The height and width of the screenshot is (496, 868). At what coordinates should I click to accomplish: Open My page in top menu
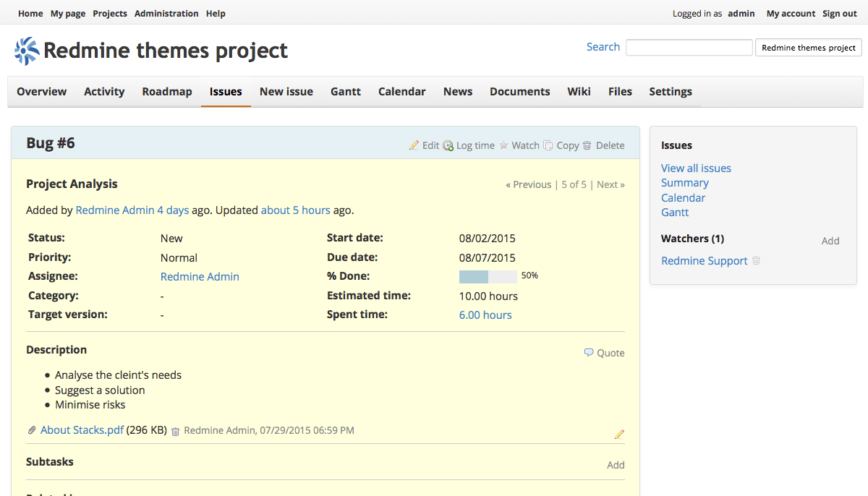coord(68,14)
